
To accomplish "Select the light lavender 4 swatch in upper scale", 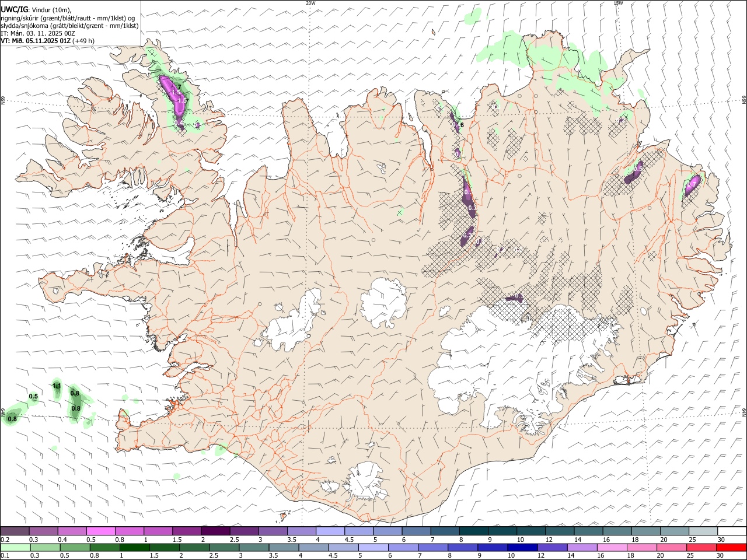I will click(330, 531).
